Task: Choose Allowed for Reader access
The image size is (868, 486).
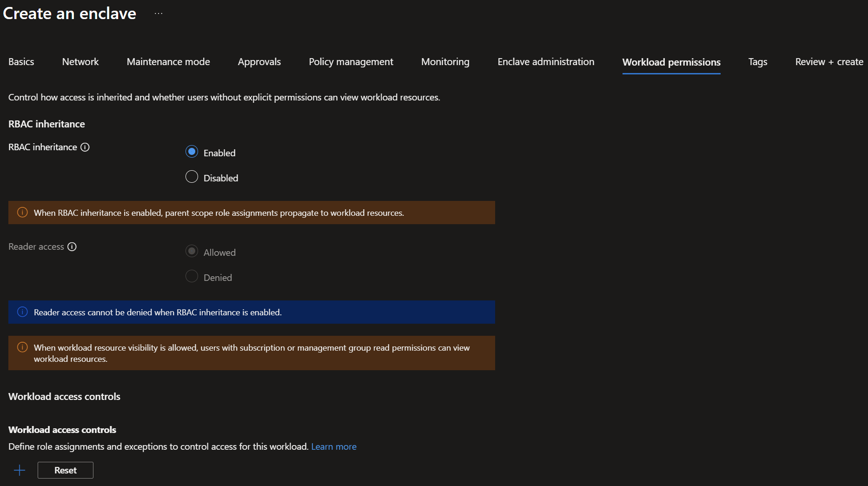Action: [x=192, y=251]
